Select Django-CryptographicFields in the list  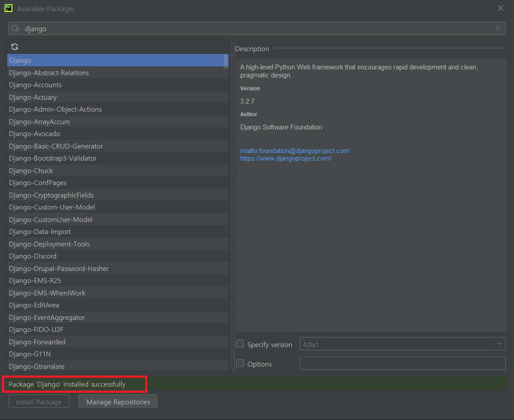click(x=117, y=195)
